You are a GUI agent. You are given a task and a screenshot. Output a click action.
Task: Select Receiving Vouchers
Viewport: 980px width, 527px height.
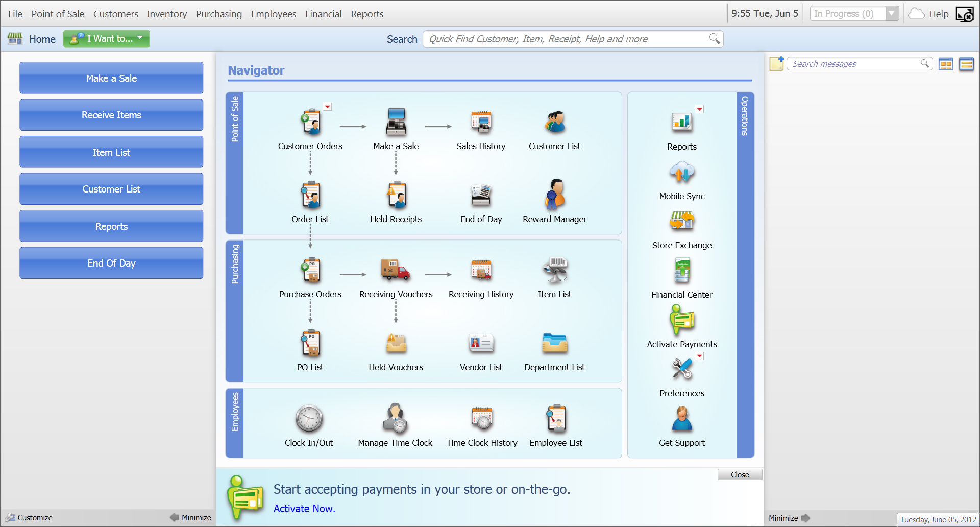pyautogui.click(x=396, y=271)
